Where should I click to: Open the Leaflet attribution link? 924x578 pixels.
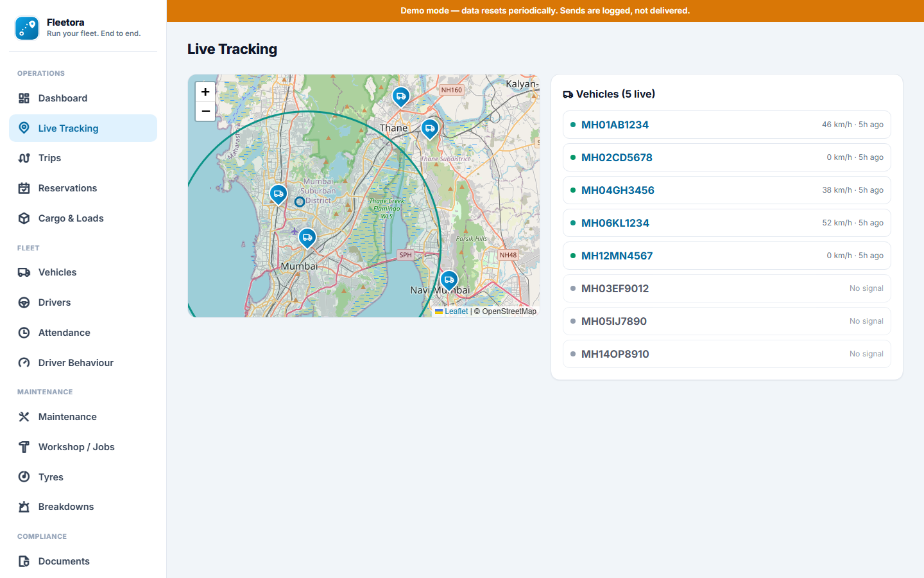(x=452, y=311)
